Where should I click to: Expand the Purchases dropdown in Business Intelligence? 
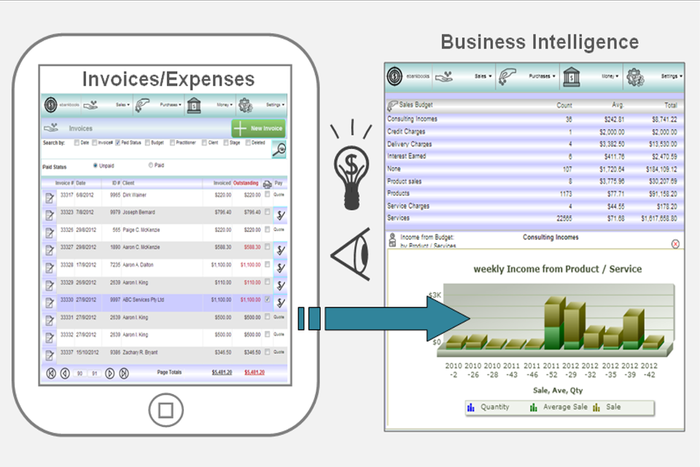pyautogui.click(x=540, y=76)
